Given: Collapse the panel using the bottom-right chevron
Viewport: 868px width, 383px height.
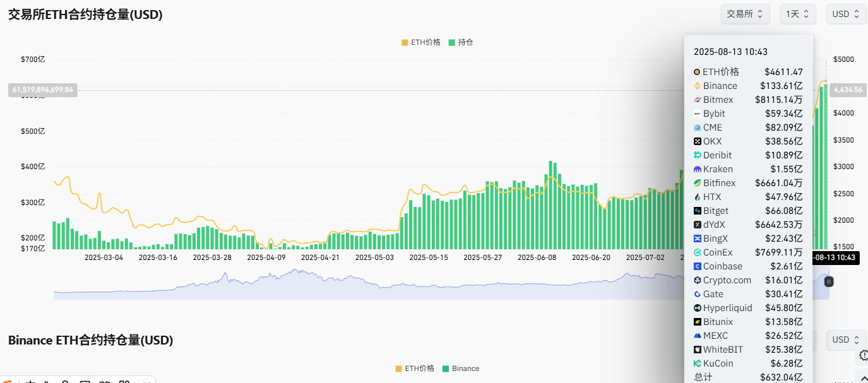Looking at the screenshot, I should click(x=864, y=379).
